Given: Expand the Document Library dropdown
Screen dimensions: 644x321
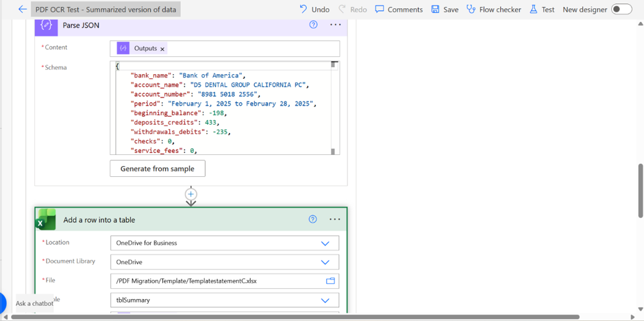Looking at the screenshot, I should tap(325, 262).
